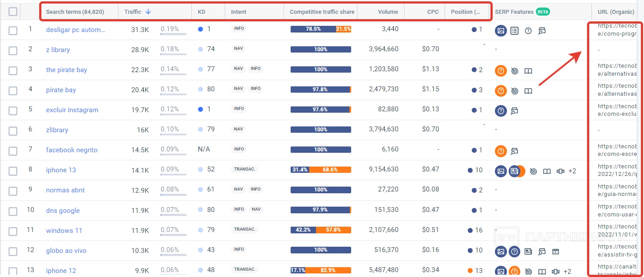Click the orange question icon in pirate bay row 4
Viewport: 644px width, 277px height.
[x=501, y=91]
